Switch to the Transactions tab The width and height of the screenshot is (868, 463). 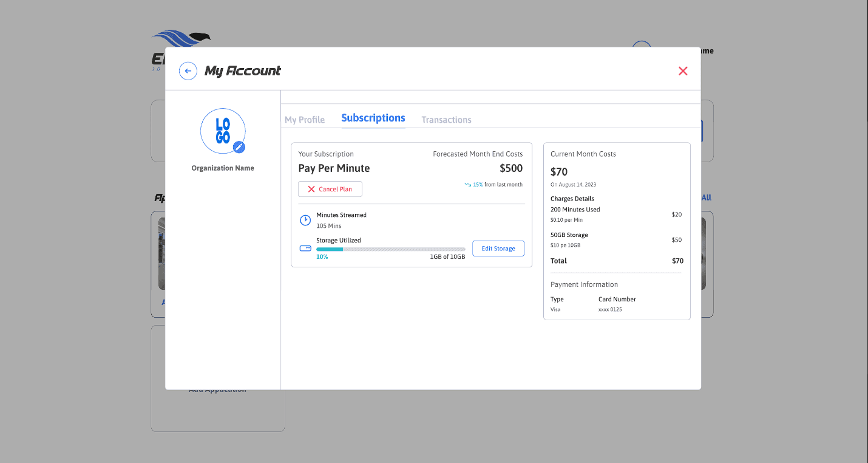tap(446, 120)
